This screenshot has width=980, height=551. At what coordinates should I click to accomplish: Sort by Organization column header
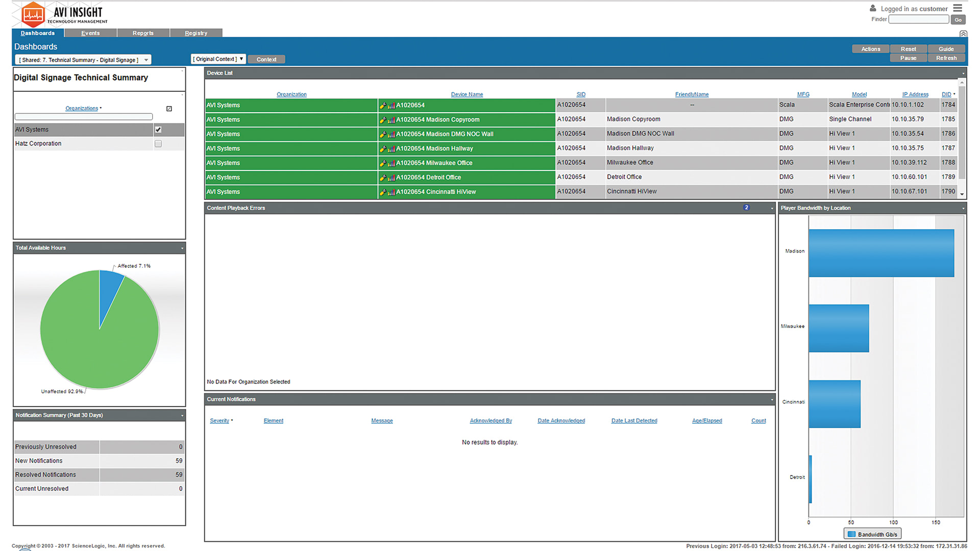click(291, 94)
